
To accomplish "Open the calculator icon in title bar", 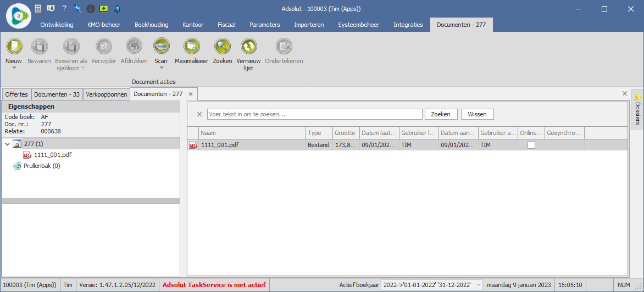I will tap(38, 9).
